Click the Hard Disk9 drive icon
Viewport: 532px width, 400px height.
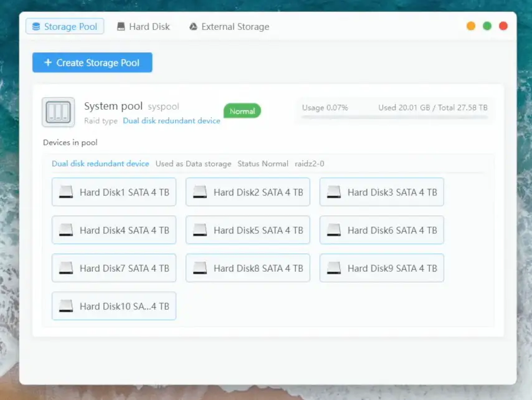[x=334, y=269]
